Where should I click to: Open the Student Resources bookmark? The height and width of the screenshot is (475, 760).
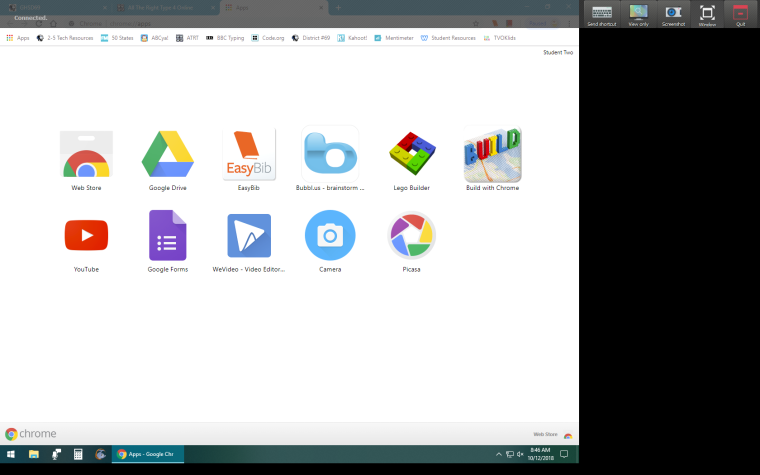click(448, 38)
